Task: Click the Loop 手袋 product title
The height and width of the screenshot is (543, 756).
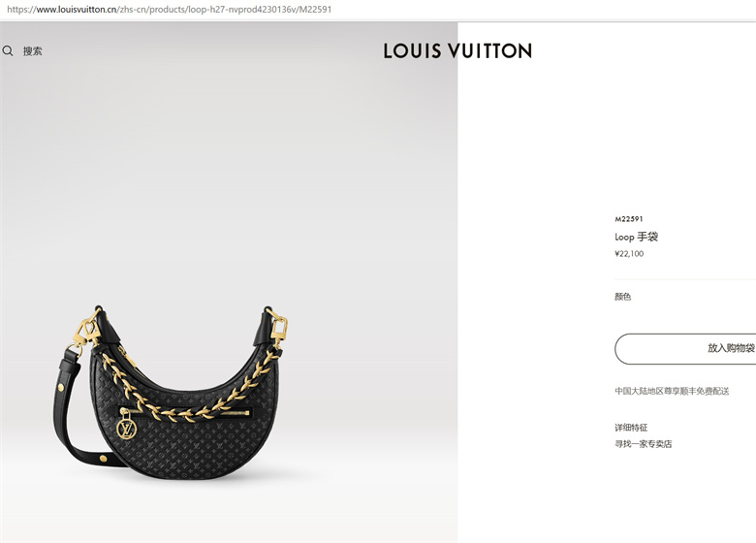Action: tap(637, 237)
